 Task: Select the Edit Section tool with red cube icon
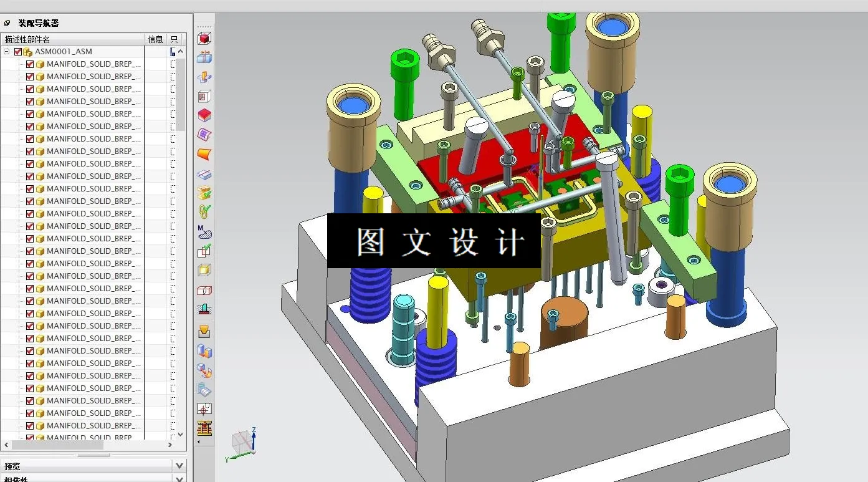204,39
